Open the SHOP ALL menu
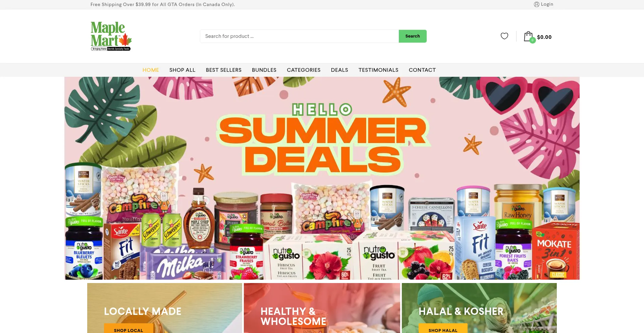The image size is (644, 333). tap(182, 70)
